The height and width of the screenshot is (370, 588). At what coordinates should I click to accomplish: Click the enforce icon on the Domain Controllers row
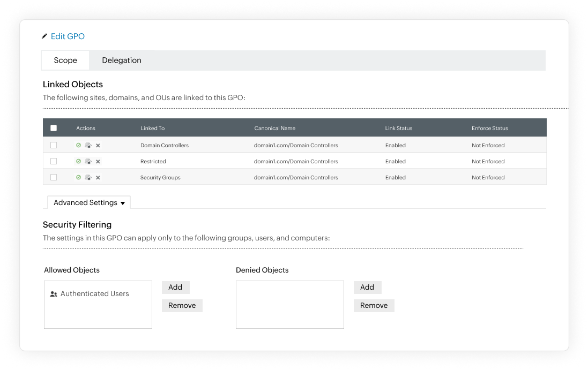click(x=88, y=145)
